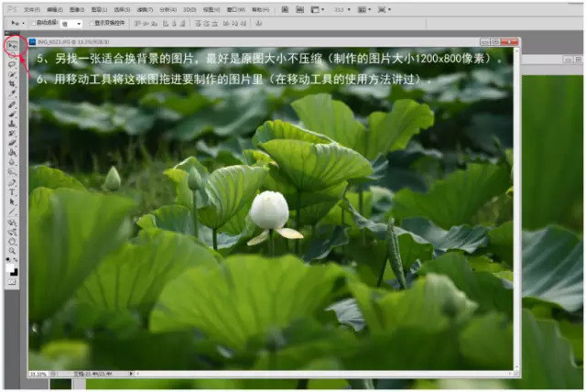This screenshot has height=392, width=586.
Task: Select the Zoom magnifier tool in the toolbox
Action: 12,249
